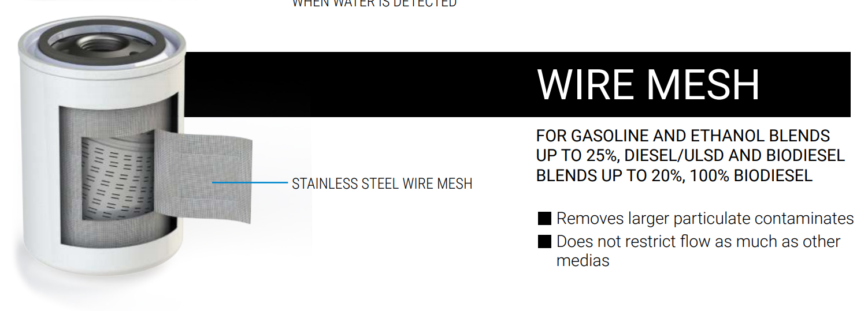Click the peeled-back wire mesh flap
Screen dimensions: 868x311
click(x=203, y=174)
